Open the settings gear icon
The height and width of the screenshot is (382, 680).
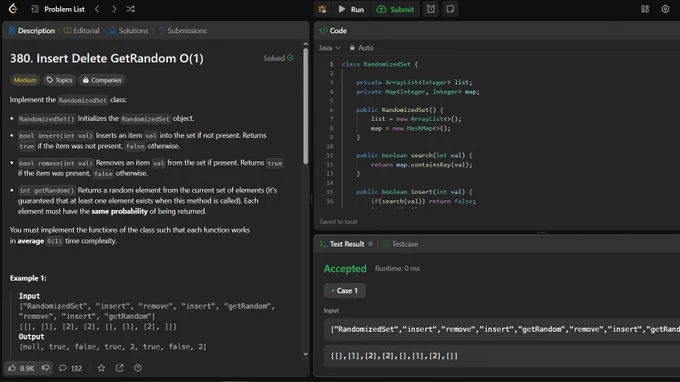pyautogui.click(x=665, y=9)
